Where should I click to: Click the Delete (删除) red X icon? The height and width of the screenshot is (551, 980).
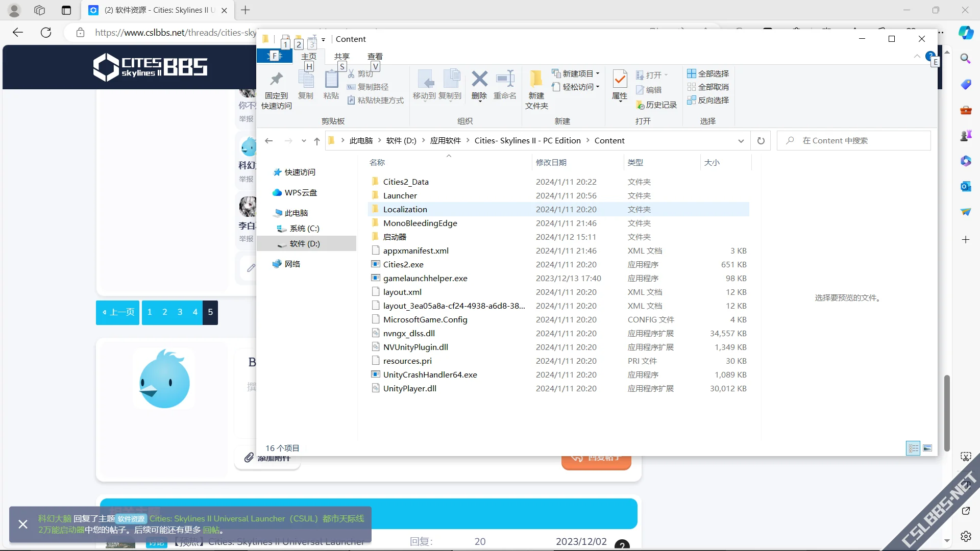[479, 79]
